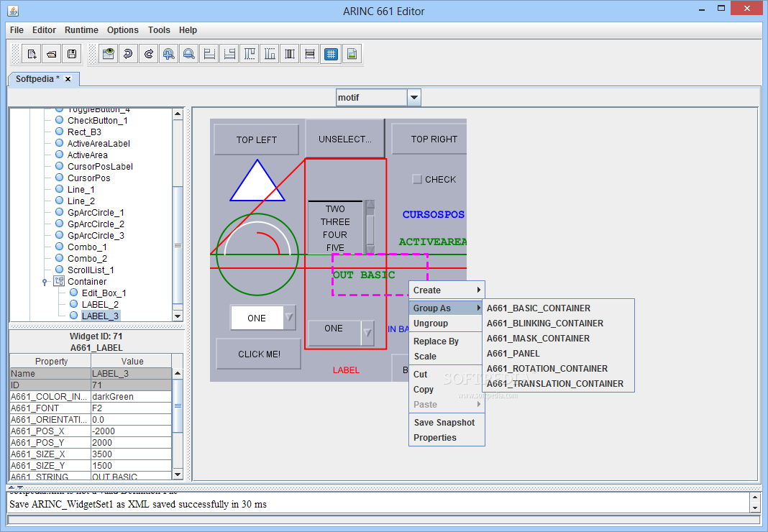The image size is (768, 532).
Task: Click tree scrollbar down arrow
Action: (x=178, y=316)
